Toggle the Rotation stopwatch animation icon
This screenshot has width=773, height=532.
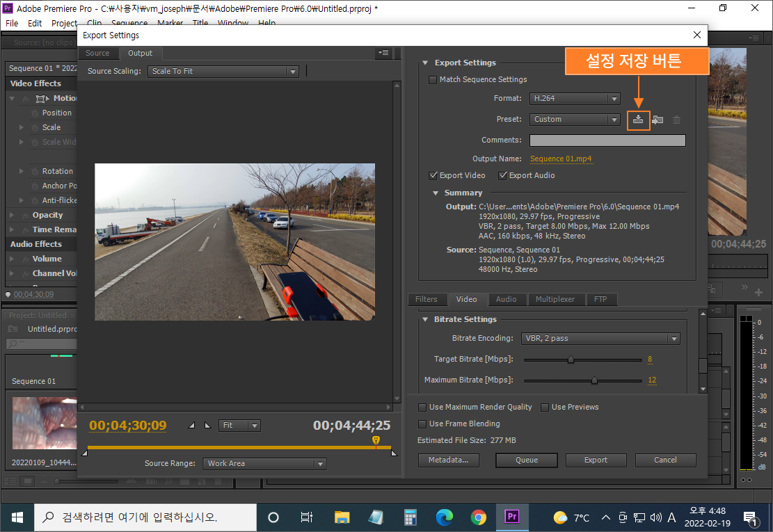[x=35, y=171]
